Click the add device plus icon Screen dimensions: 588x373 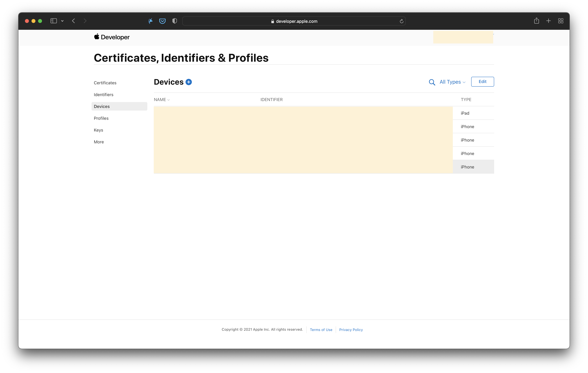189,82
